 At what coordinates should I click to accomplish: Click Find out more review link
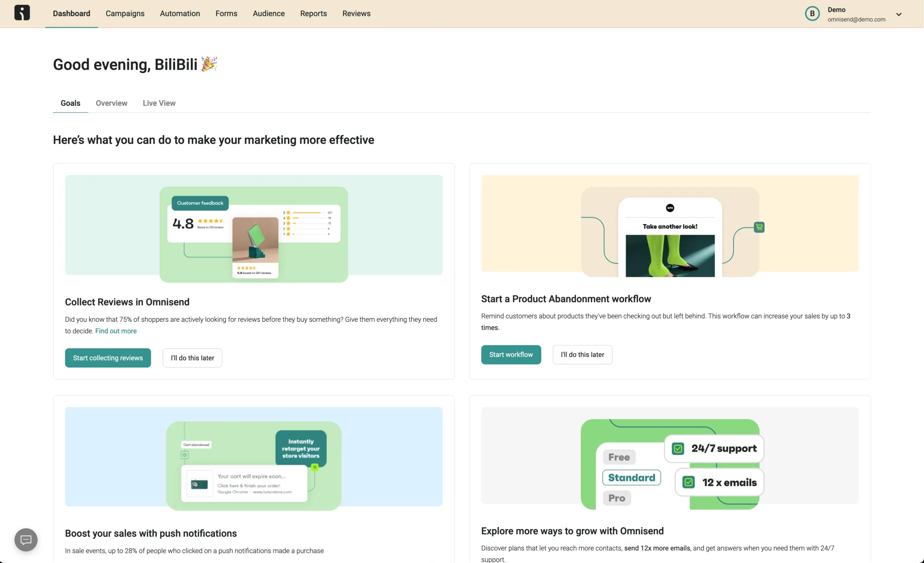(x=115, y=330)
